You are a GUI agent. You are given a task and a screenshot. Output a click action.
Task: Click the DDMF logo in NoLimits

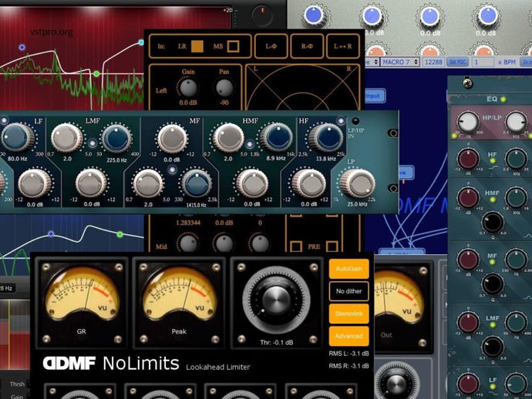coord(69,363)
